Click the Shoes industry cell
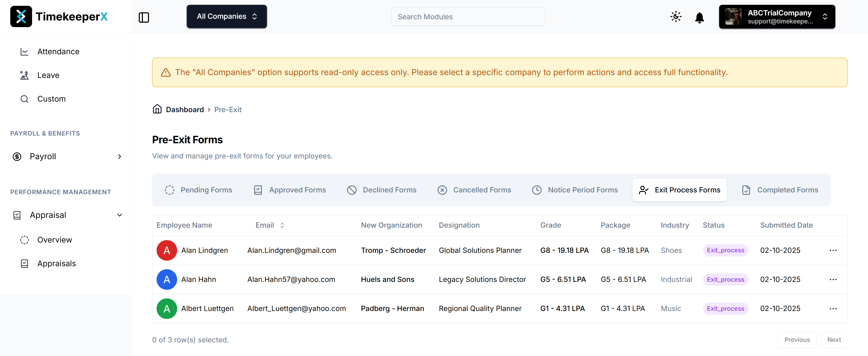The height and width of the screenshot is (356, 868). [x=671, y=250]
